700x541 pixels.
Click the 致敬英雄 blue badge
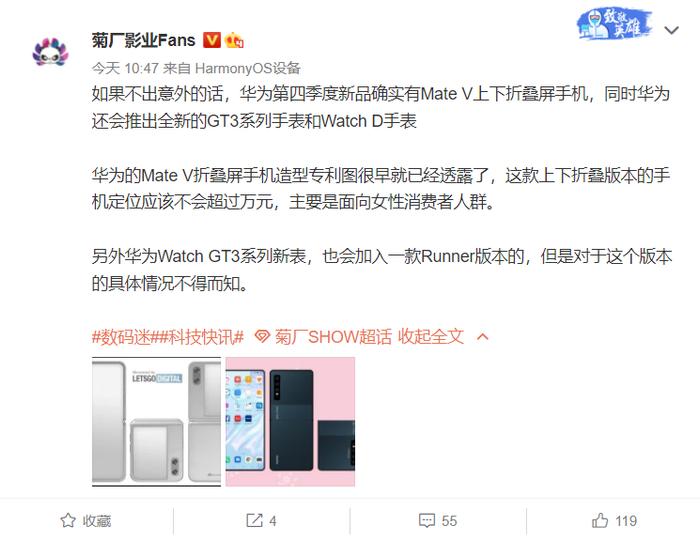[x=615, y=25]
